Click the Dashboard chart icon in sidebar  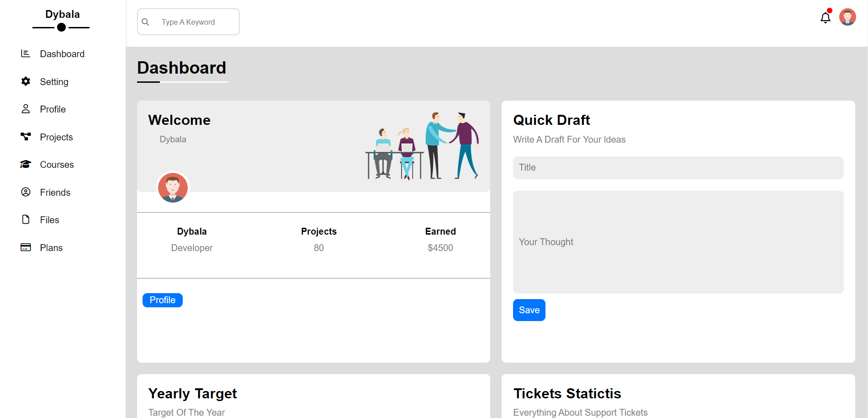(x=26, y=54)
